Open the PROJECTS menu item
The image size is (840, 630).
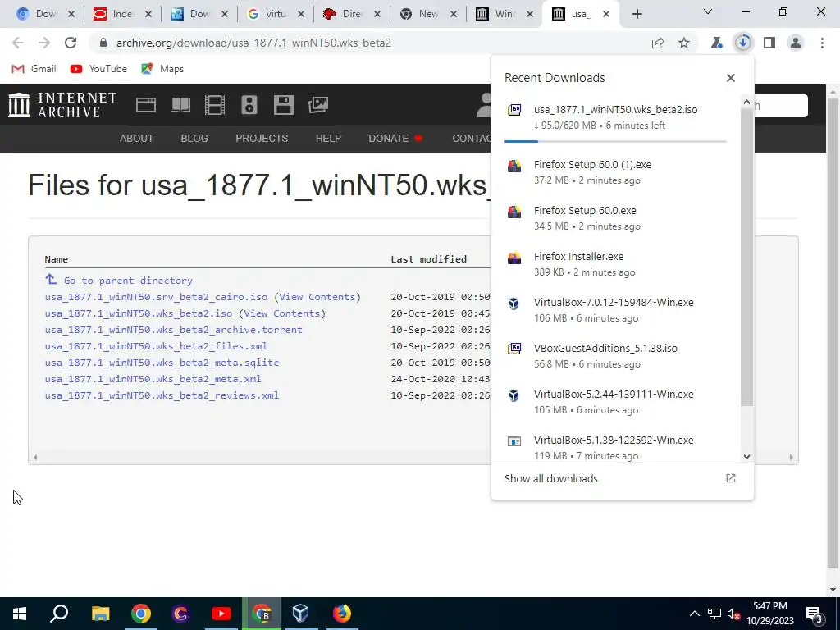tap(262, 138)
